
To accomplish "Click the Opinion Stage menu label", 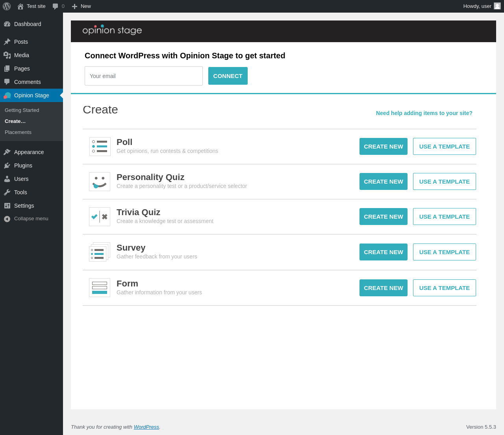I will point(31,95).
